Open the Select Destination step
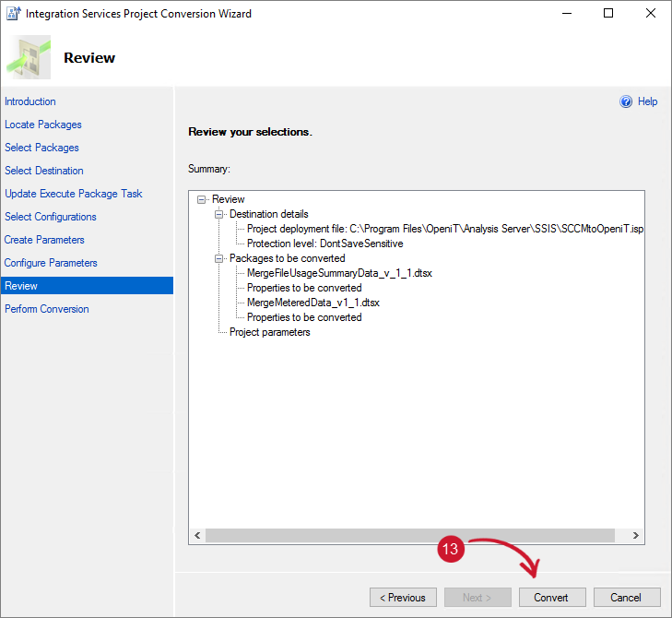Viewport: 672px width, 618px height. [x=44, y=171]
